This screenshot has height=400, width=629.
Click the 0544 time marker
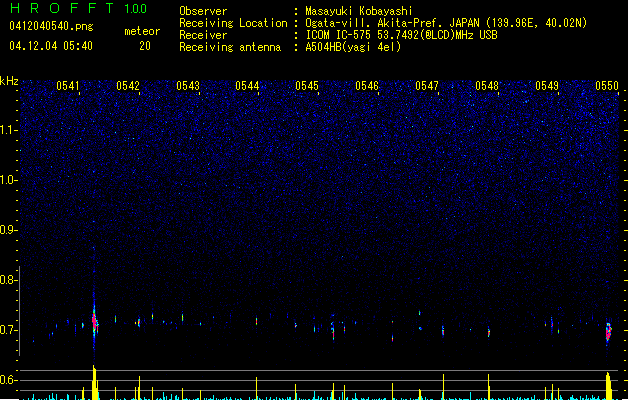(x=247, y=86)
